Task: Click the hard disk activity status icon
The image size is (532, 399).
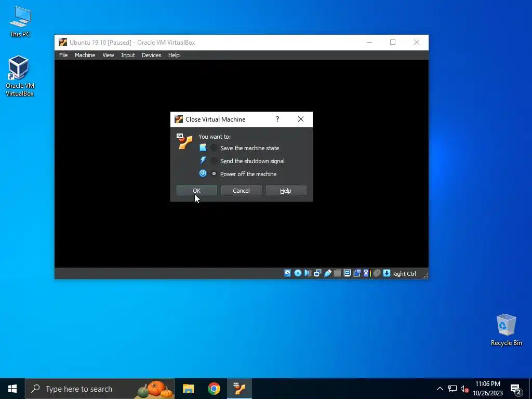Action: coord(287,273)
